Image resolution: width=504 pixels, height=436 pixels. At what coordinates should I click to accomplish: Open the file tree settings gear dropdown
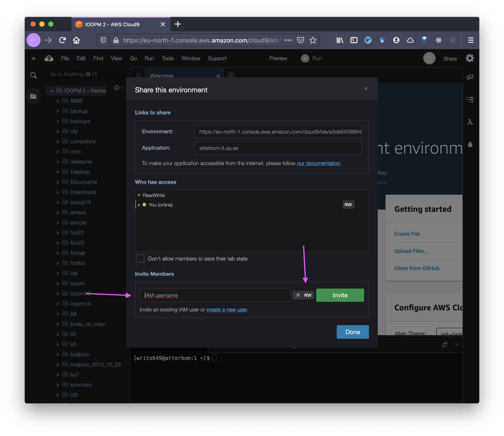[118, 88]
